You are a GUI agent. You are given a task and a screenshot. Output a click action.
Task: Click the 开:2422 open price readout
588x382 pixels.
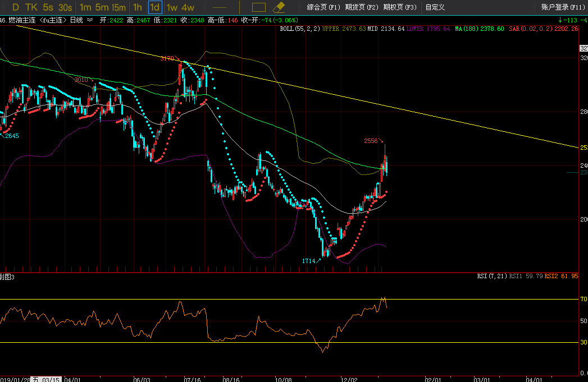[x=111, y=20]
